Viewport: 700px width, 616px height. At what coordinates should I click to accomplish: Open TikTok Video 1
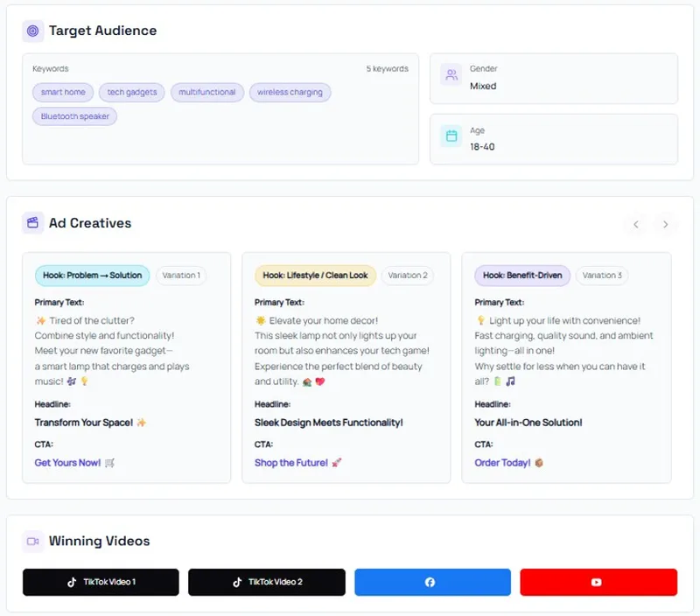pyautogui.click(x=101, y=582)
